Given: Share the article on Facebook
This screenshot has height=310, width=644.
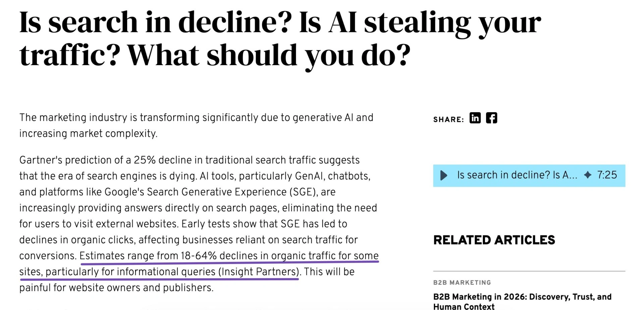Looking at the screenshot, I should click(491, 118).
